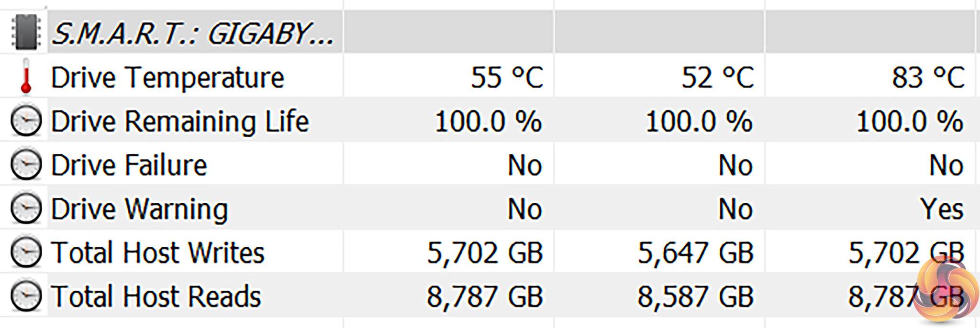Click the clock icon beside Total Host Reads
Viewport: 980px width, 328px height.
tap(26, 296)
